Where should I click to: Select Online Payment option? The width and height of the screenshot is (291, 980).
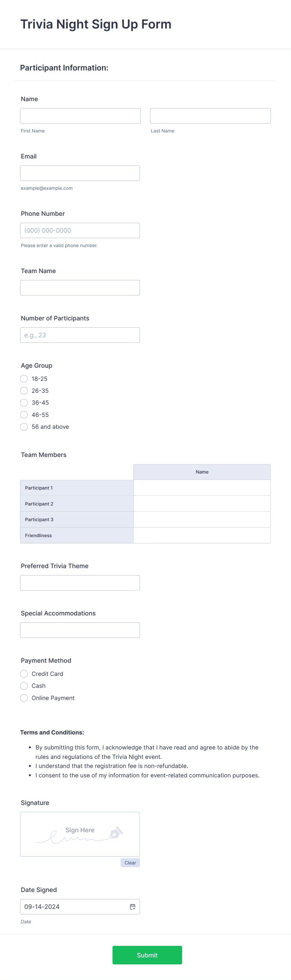(x=23, y=698)
